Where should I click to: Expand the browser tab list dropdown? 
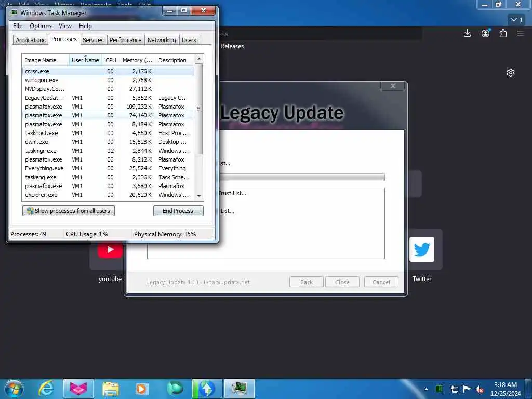pyautogui.click(x=517, y=20)
